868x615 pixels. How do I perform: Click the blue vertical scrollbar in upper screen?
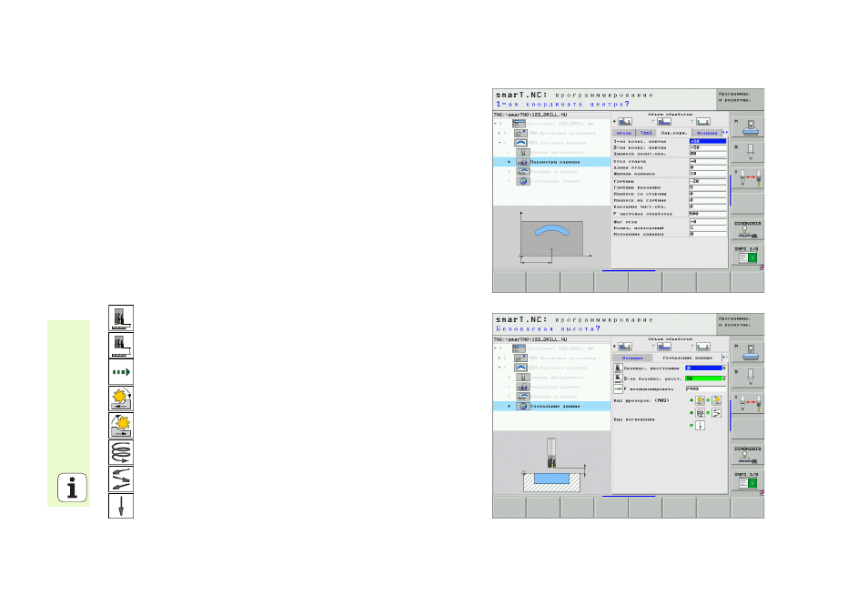[x=730, y=190]
